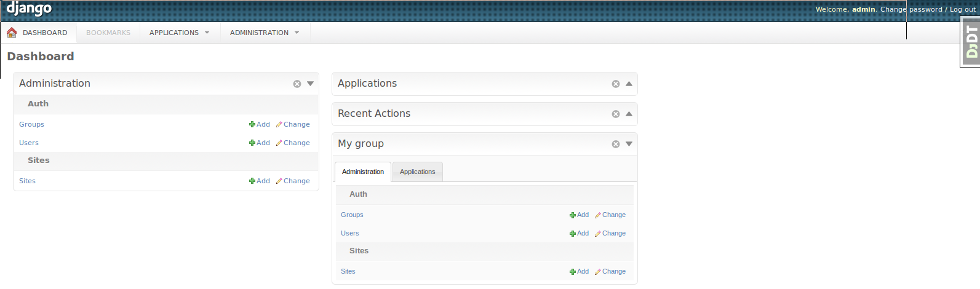Viewport: 980px width, 289px height.
Task: Expand the Applications module
Action: click(x=629, y=84)
